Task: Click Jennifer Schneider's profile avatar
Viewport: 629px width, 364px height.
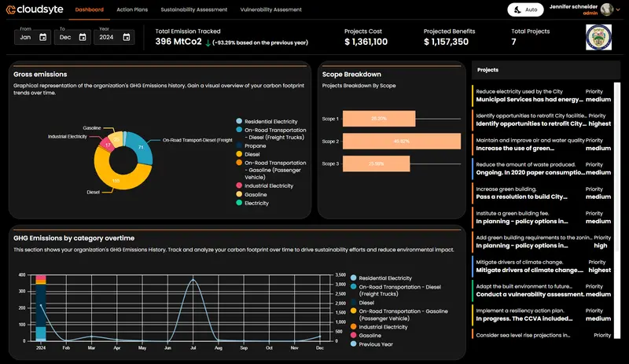Action: pyautogui.click(x=605, y=9)
